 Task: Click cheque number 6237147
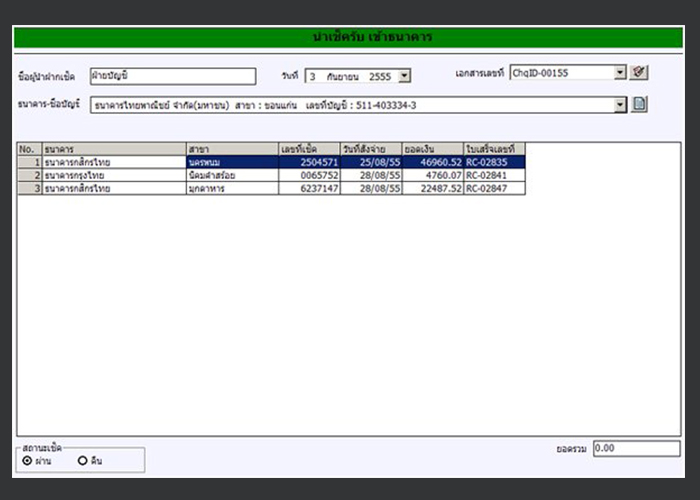pyautogui.click(x=309, y=188)
